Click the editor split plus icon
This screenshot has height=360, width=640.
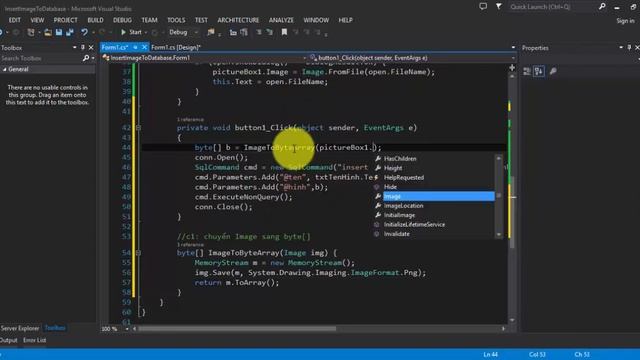[x=512, y=68]
